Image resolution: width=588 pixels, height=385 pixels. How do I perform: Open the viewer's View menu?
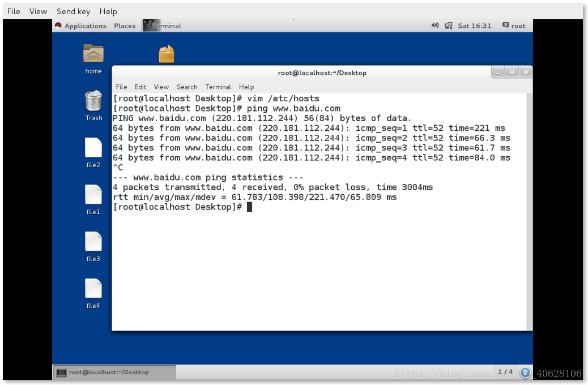coord(39,11)
